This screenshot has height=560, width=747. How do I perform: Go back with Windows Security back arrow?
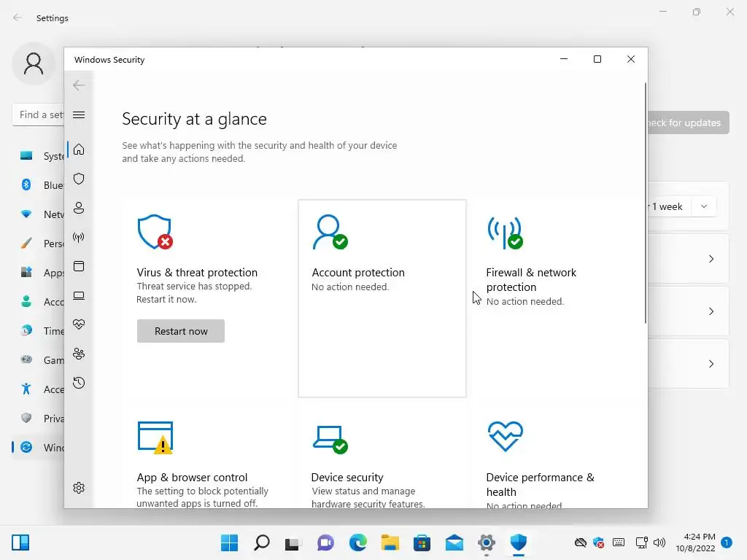pyautogui.click(x=79, y=85)
